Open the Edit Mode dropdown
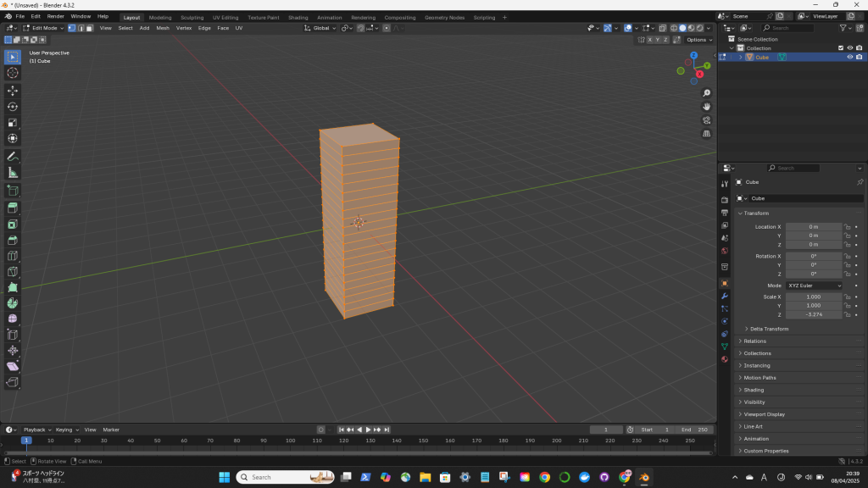 click(42, 28)
